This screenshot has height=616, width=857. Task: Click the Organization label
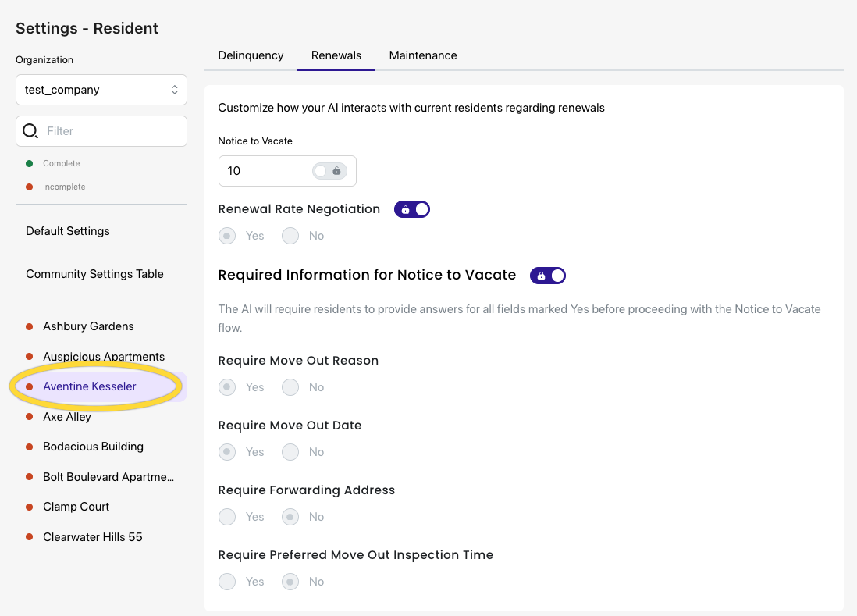(x=44, y=59)
